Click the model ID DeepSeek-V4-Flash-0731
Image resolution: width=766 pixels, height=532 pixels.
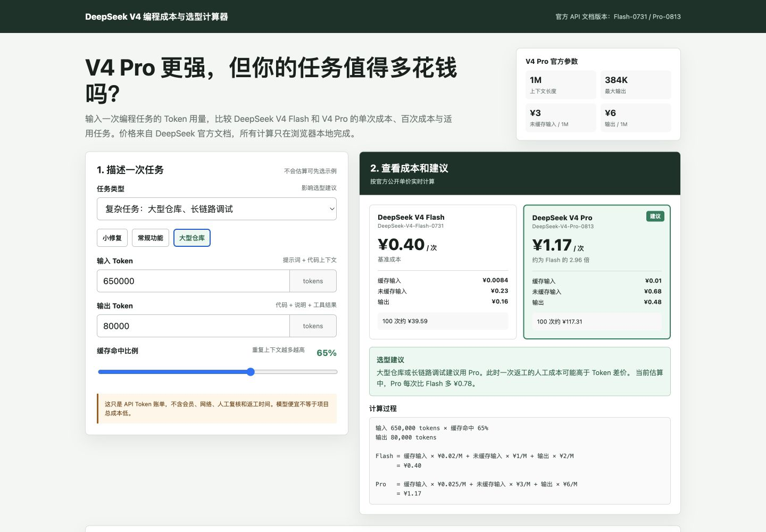411,226
